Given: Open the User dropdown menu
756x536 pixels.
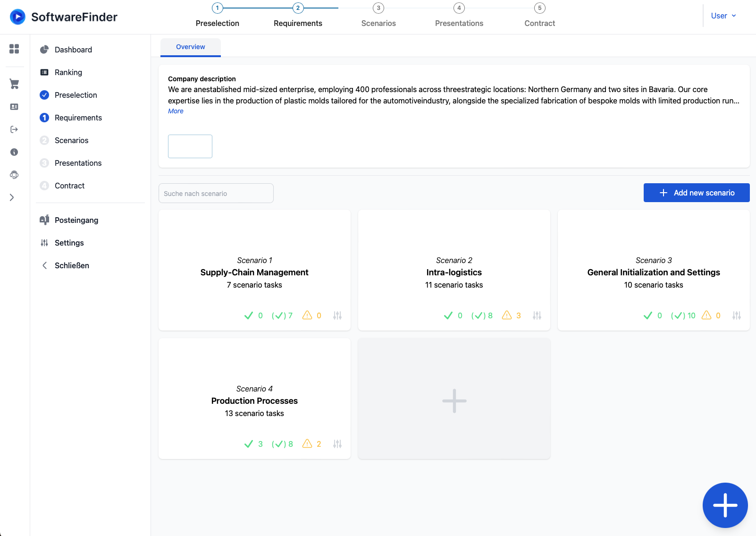Looking at the screenshot, I should (723, 16).
